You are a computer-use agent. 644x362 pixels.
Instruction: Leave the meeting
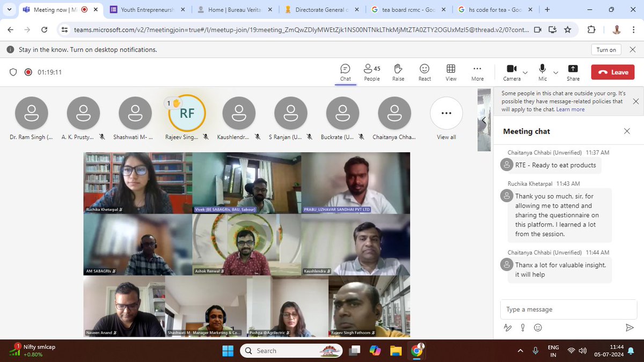click(x=612, y=72)
